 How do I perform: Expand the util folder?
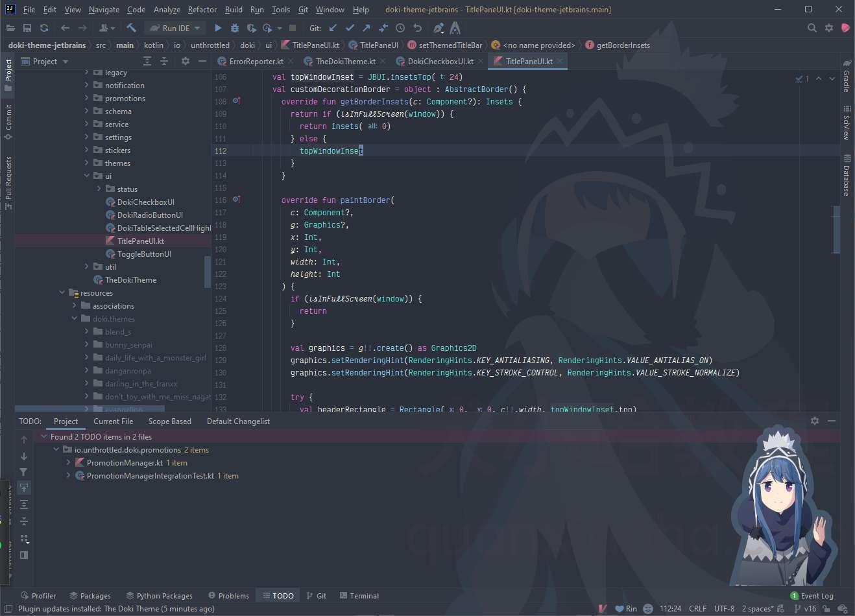[x=87, y=267]
